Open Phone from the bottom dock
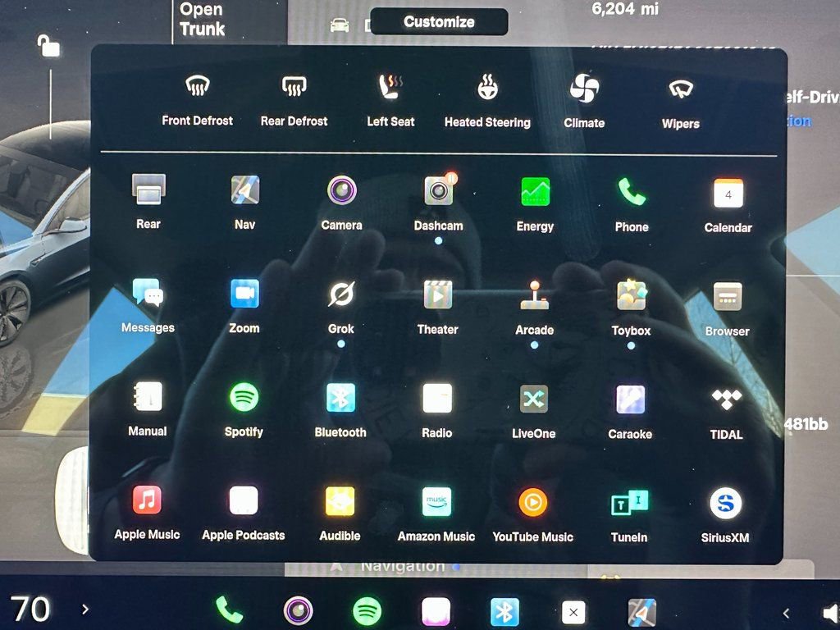 [x=229, y=610]
